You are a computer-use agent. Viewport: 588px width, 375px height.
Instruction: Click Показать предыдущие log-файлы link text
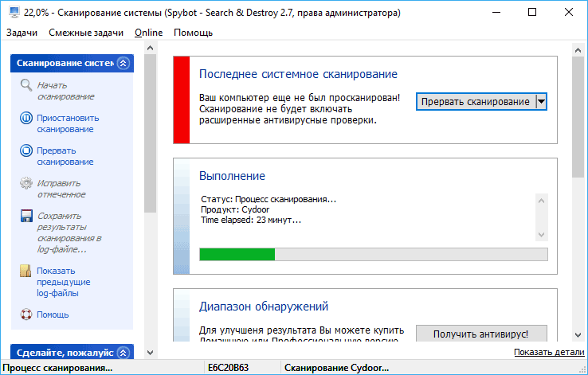click(x=64, y=282)
